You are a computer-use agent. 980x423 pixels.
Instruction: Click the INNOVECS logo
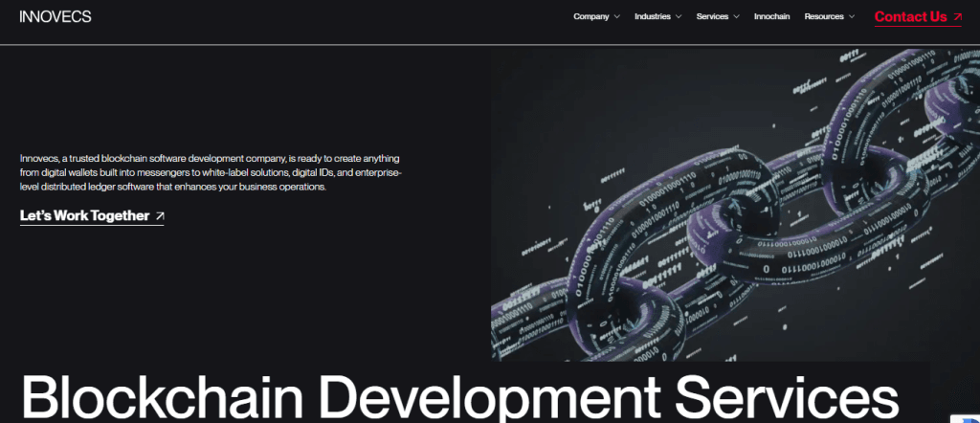pos(55,16)
